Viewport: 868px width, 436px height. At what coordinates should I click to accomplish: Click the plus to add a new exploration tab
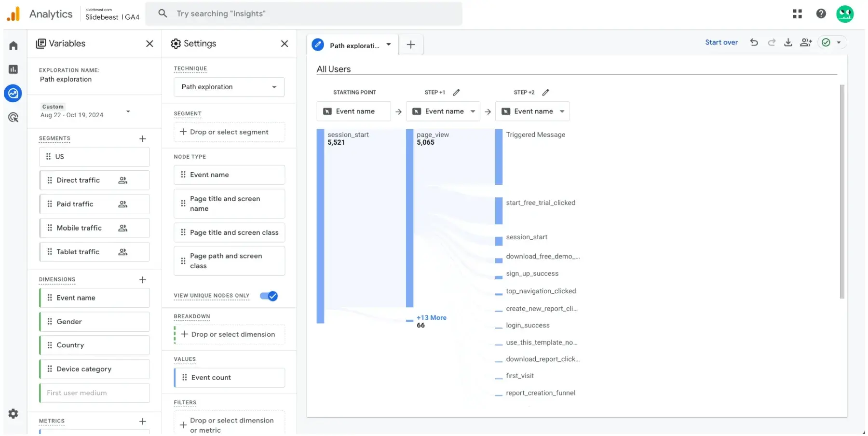coord(411,44)
